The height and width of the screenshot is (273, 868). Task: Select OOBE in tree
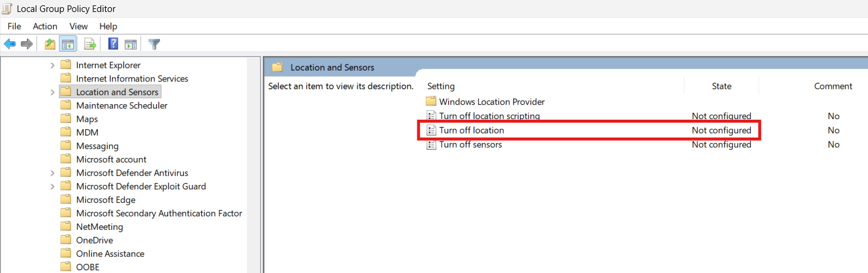point(88,267)
